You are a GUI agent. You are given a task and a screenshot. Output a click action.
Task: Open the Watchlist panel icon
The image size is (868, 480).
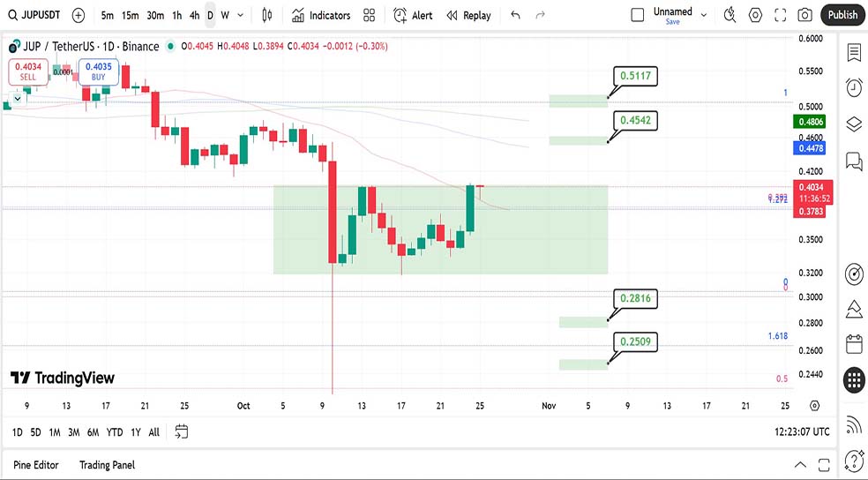853,53
